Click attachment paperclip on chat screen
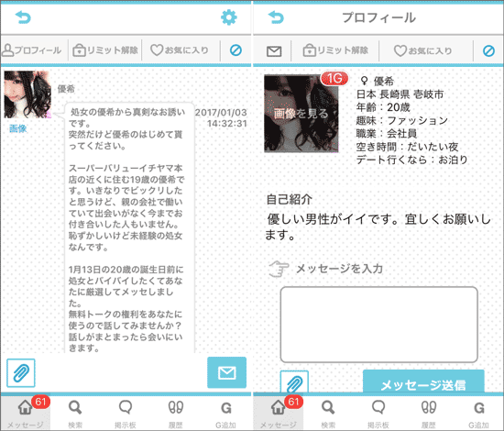The width and height of the screenshot is (504, 431). point(21,373)
